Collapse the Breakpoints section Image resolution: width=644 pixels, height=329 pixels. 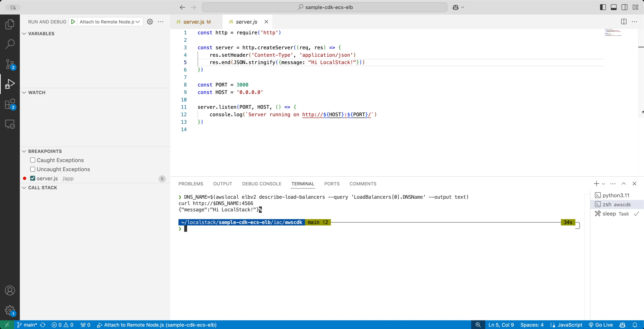click(x=24, y=151)
